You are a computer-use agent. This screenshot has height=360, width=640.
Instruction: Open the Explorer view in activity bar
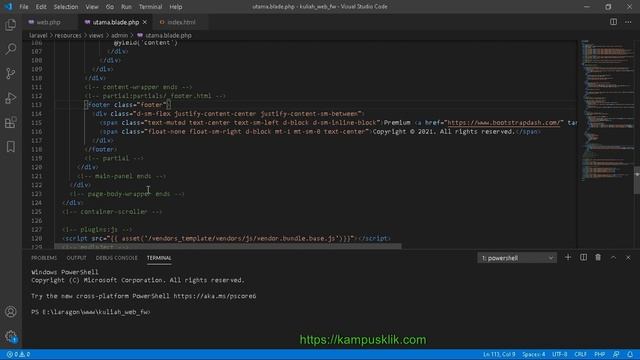coord(11,25)
